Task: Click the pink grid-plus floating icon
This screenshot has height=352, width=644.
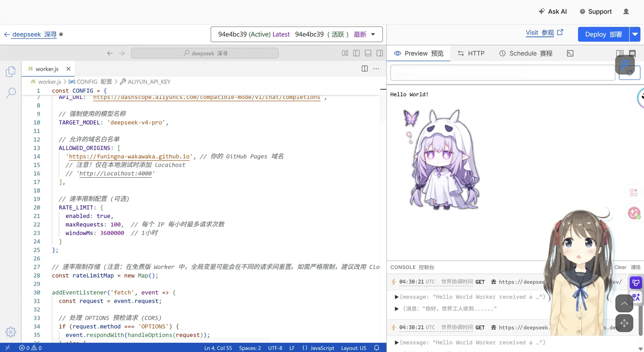Action: [x=634, y=192]
